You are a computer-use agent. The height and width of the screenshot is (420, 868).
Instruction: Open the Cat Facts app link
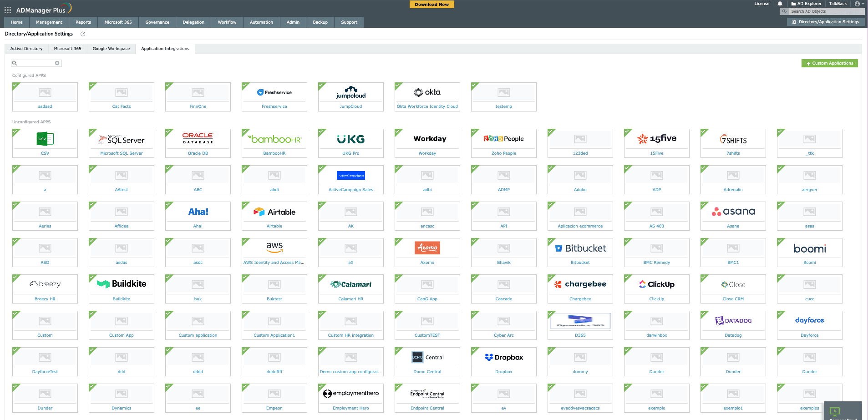122,106
